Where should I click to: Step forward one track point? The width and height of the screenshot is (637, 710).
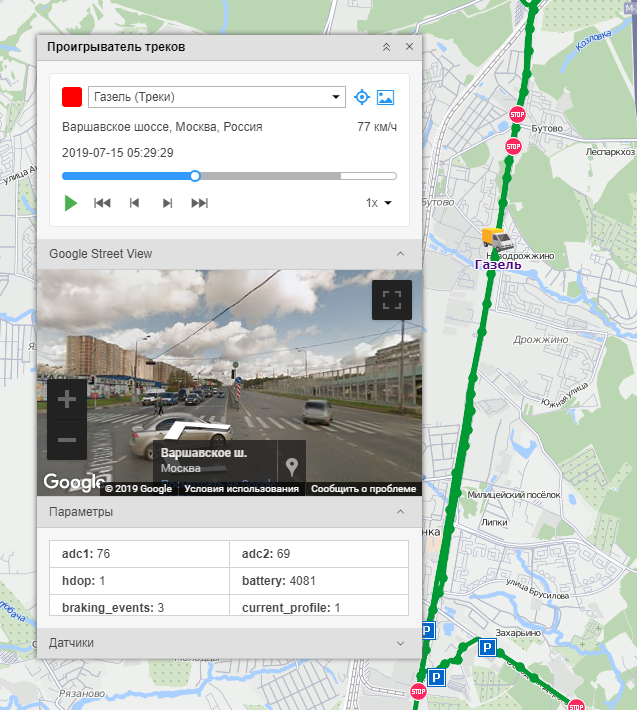pos(167,203)
